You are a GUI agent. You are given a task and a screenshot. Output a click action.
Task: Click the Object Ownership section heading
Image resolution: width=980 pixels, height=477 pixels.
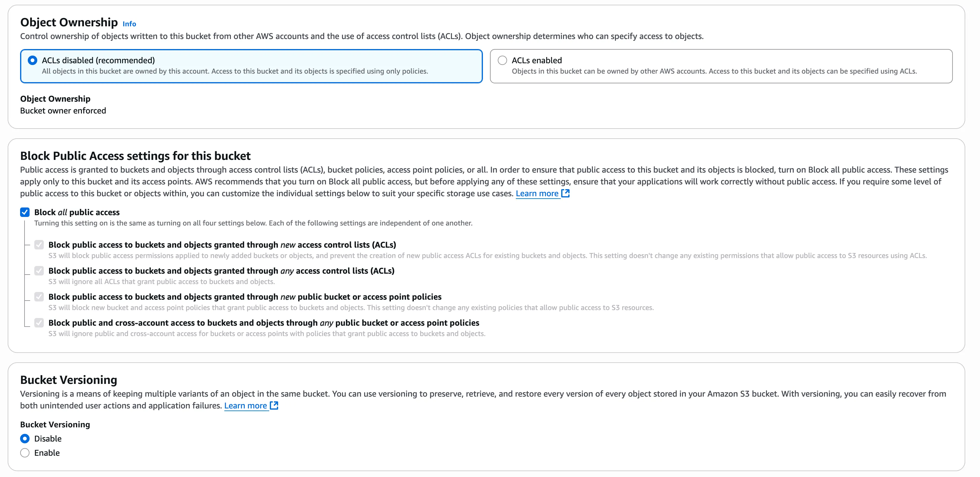click(x=69, y=22)
